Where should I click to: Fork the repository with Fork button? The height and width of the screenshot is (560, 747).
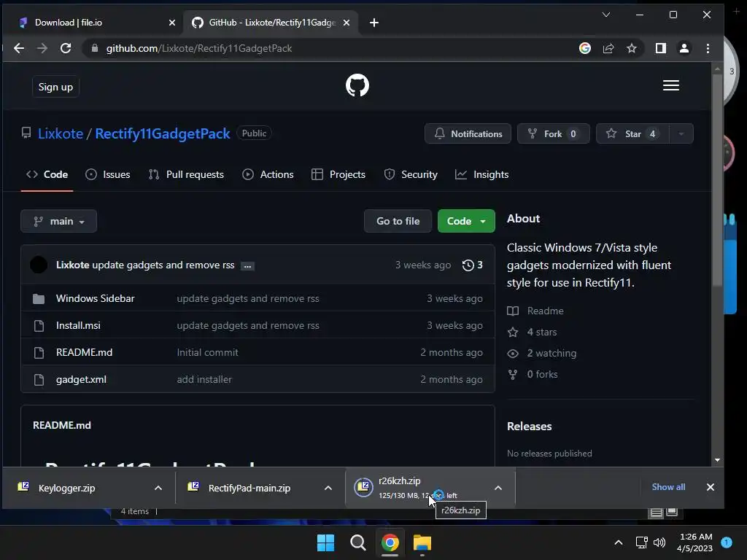click(x=554, y=134)
